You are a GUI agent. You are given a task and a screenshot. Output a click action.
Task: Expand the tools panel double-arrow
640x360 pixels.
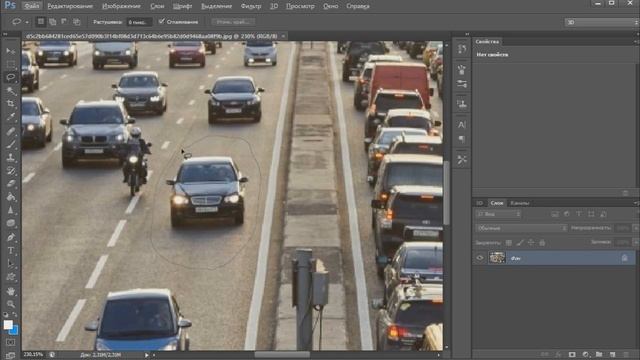pyautogui.click(x=5, y=34)
